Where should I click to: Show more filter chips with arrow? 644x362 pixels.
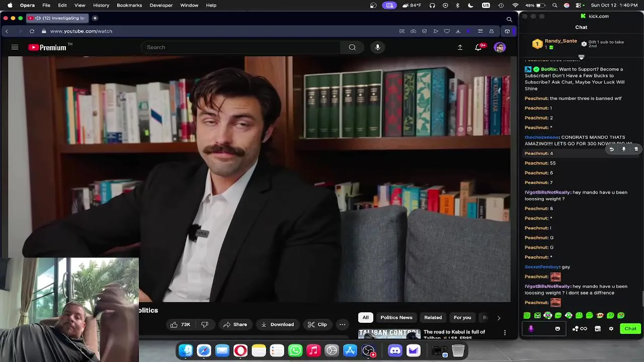point(499,318)
